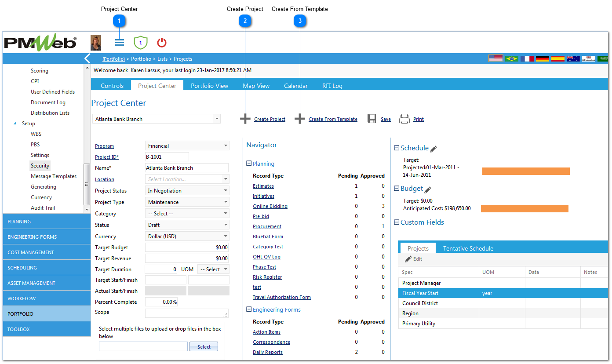Select the Brazil flag language
Viewport: 612px width, 364px height.
511,58
